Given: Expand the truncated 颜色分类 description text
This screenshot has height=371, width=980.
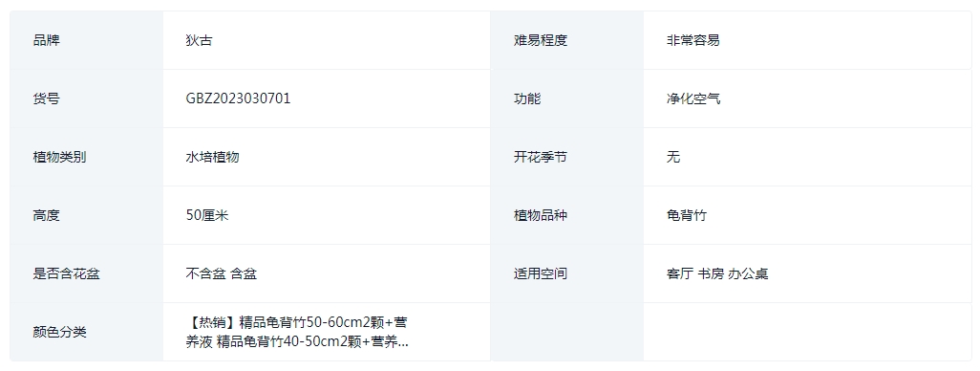Looking at the screenshot, I should [297, 332].
